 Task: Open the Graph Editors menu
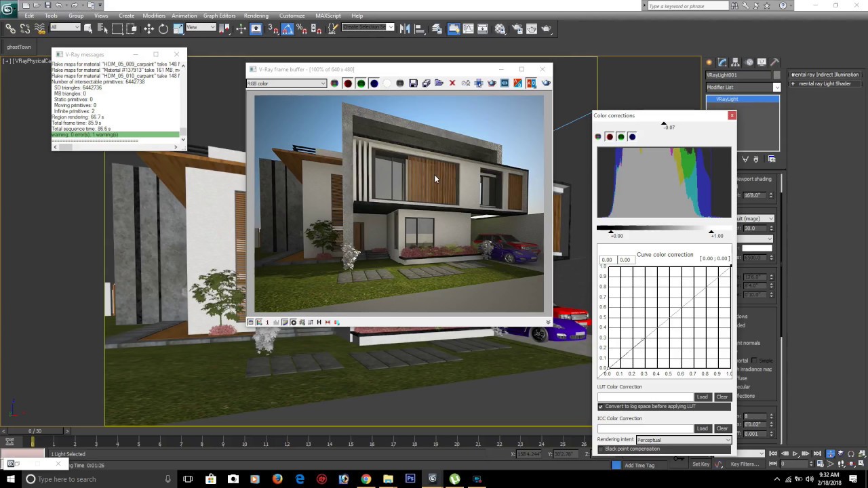(220, 16)
